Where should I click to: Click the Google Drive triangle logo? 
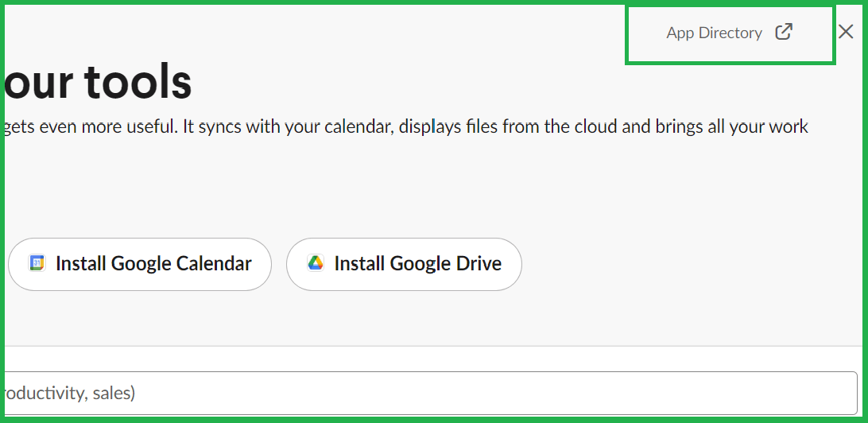[x=316, y=263]
